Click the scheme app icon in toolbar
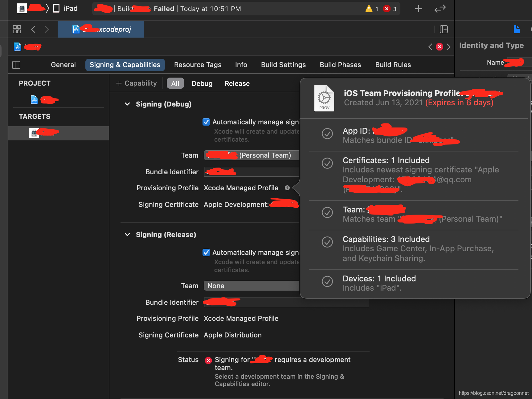 [x=22, y=8]
